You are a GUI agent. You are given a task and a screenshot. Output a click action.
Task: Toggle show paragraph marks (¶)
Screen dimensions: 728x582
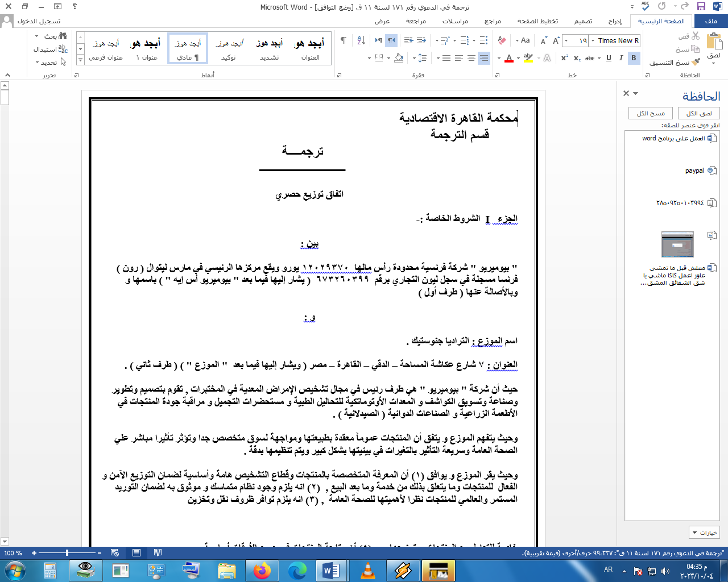pyautogui.click(x=343, y=40)
